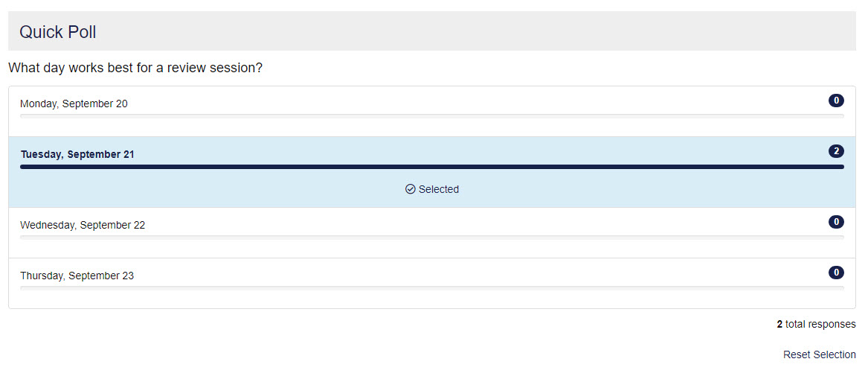Click the checkmark icon beside Selected
868x385 pixels.
pyautogui.click(x=410, y=189)
